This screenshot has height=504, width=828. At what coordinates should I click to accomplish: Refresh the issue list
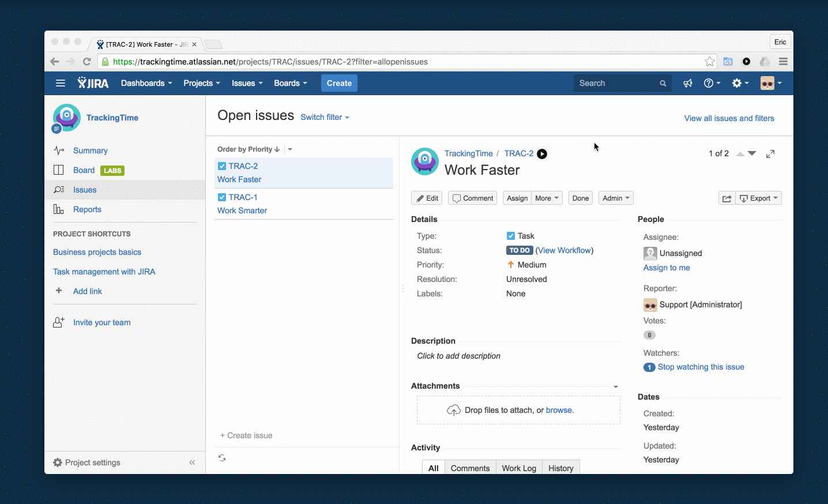click(222, 458)
